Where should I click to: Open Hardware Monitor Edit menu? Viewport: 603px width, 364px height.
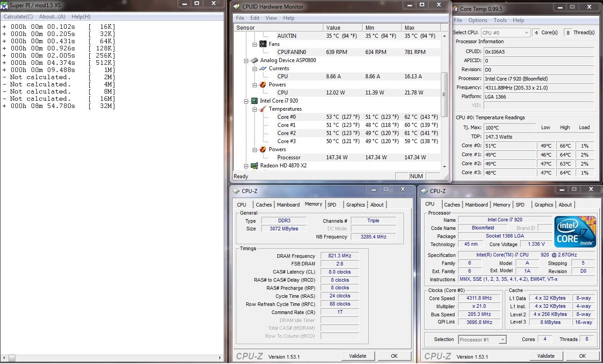point(255,18)
